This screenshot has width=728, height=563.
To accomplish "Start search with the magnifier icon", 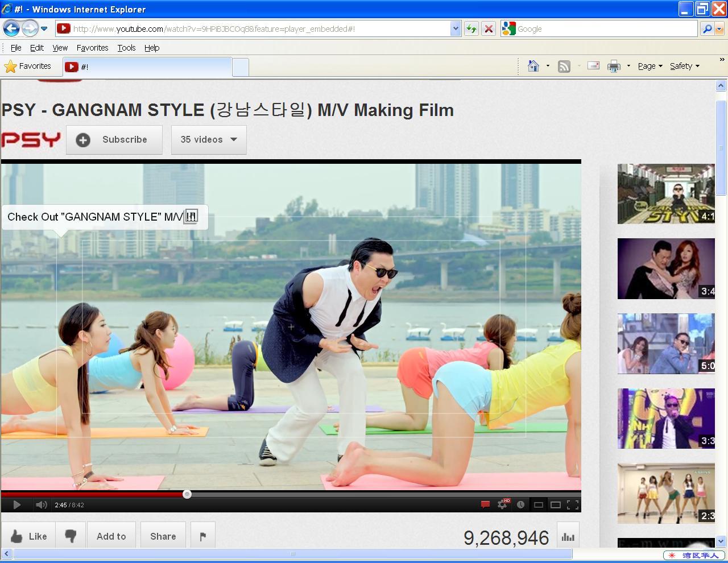I will (x=706, y=28).
